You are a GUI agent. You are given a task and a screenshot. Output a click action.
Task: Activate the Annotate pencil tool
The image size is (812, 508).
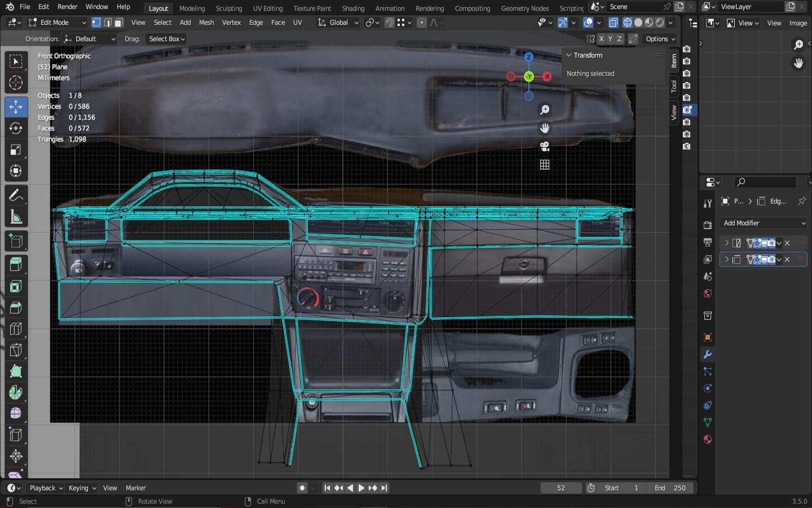tap(16, 196)
